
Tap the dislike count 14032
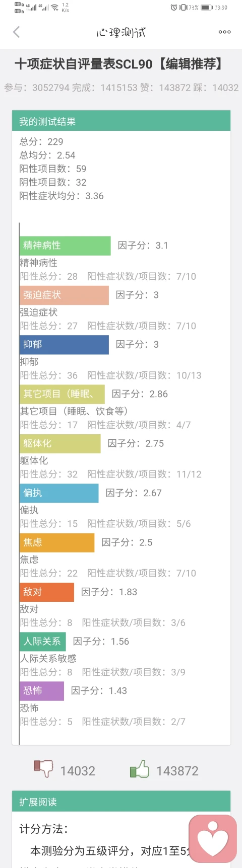pyautogui.click(x=78, y=771)
